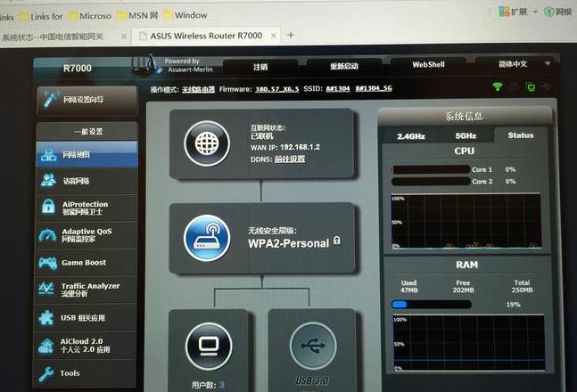
Task: Click the WAN IP 192.168.1.2 value
Action: 300,147
